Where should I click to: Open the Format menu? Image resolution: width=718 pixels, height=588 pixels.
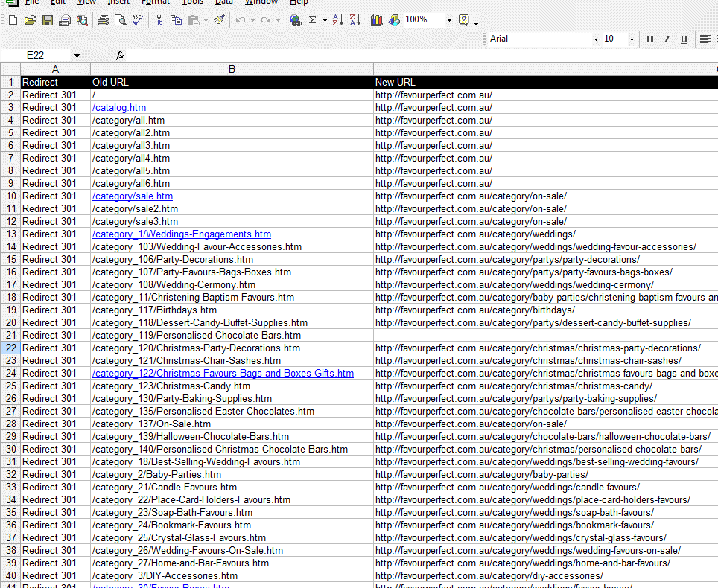tap(156, 2)
